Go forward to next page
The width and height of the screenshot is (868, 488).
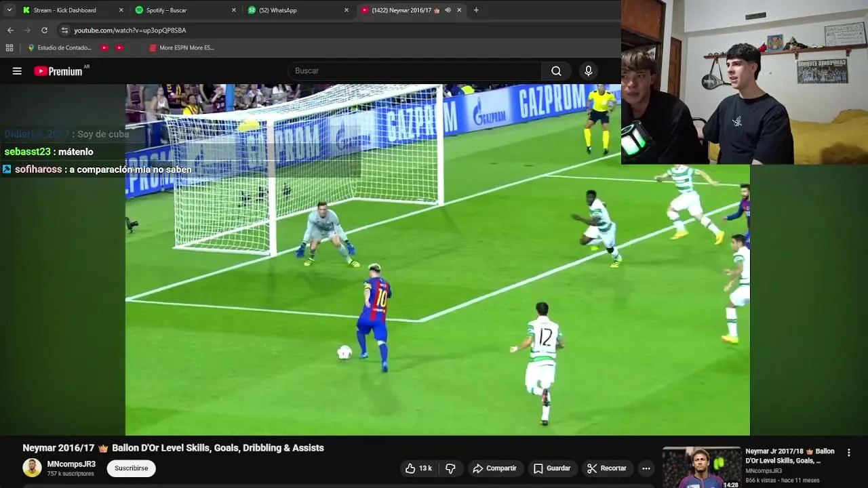pyautogui.click(x=27, y=30)
